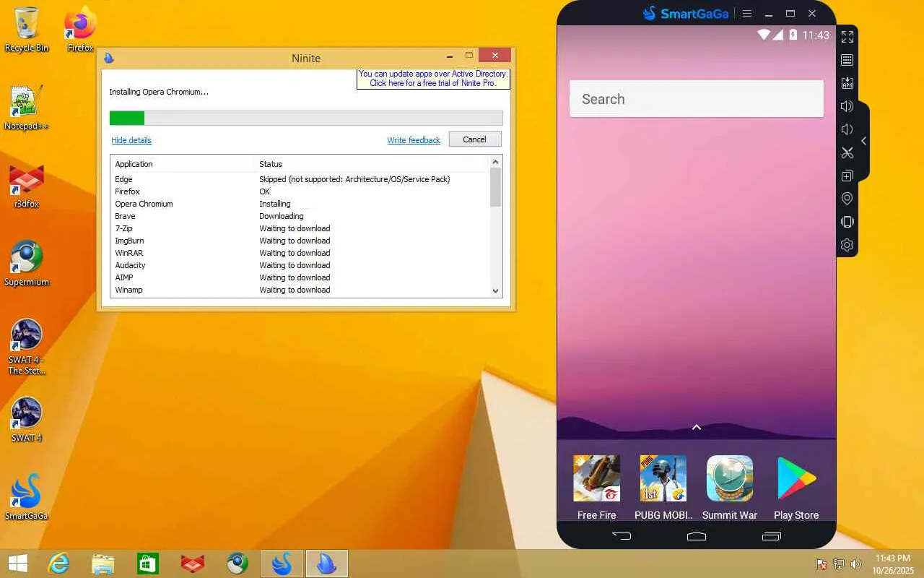Tap the Android home navigation button
This screenshot has height=578, width=924.
coord(697,536)
